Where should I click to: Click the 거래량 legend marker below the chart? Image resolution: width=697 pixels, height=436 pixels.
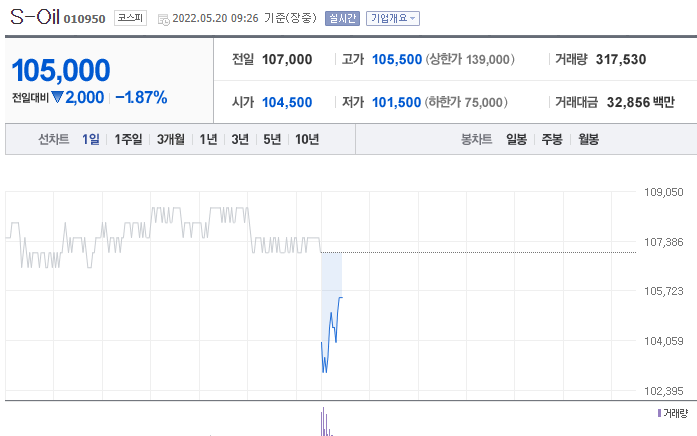pyautogui.click(x=659, y=413)
